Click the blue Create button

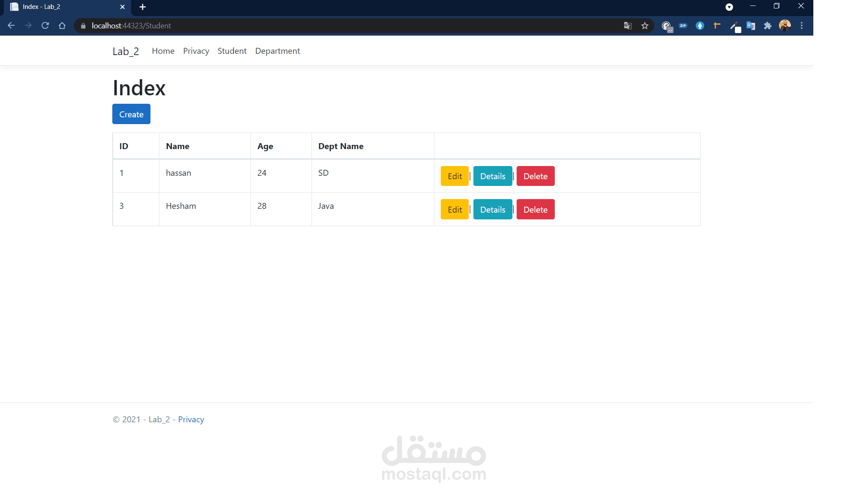[131, 114]
